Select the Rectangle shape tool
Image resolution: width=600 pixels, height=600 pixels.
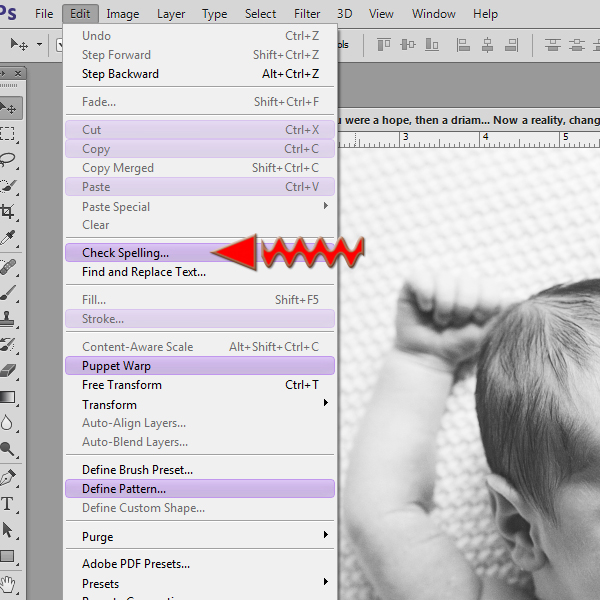click(x=7, y=556)
